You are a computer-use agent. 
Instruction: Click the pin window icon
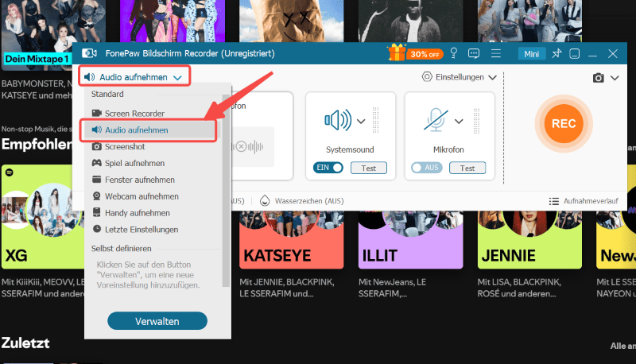pos(556,53)
